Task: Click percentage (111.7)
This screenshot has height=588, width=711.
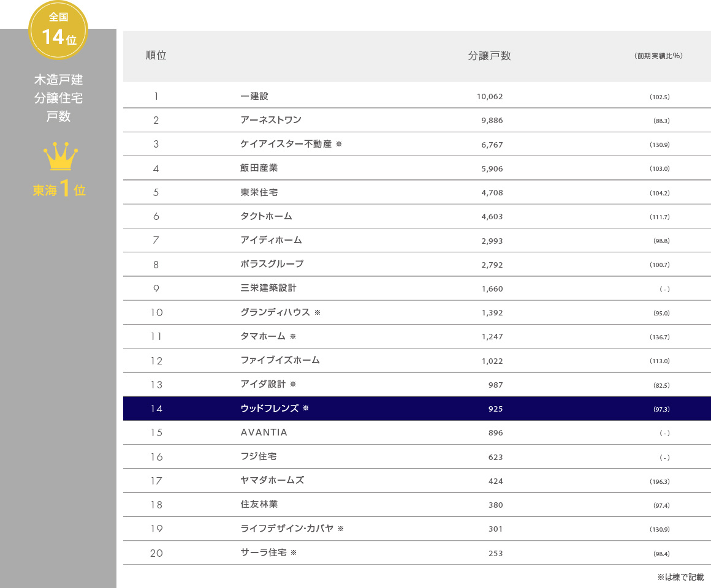Action: pos(660,217)
